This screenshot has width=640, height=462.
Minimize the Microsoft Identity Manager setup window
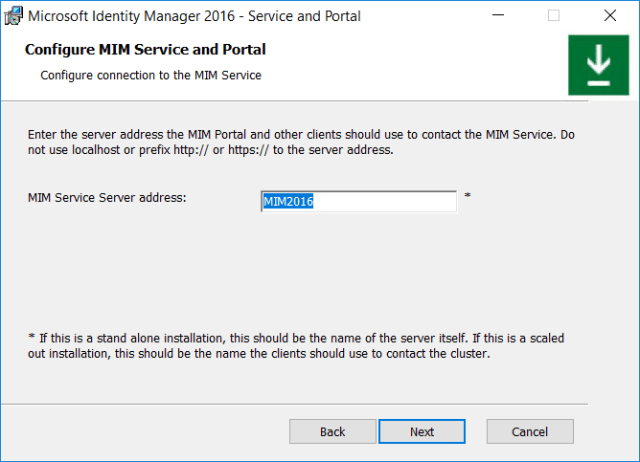[x=496, y=16]
